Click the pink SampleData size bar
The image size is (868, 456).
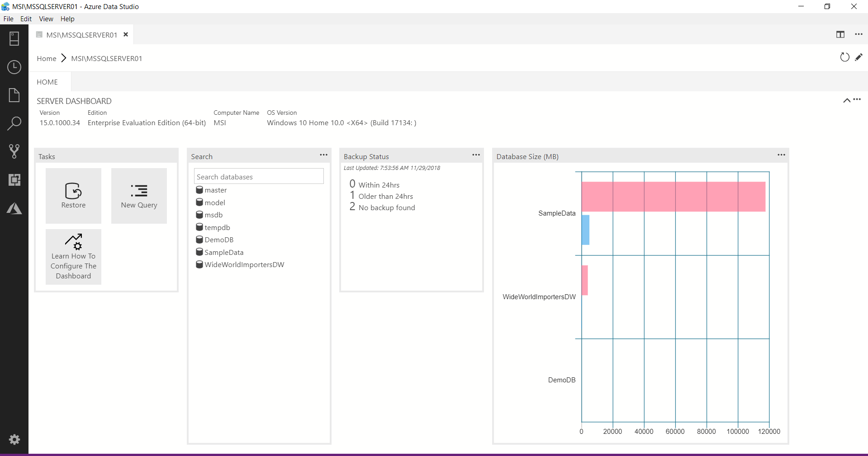pyautogui.click(x=674, y=197)
